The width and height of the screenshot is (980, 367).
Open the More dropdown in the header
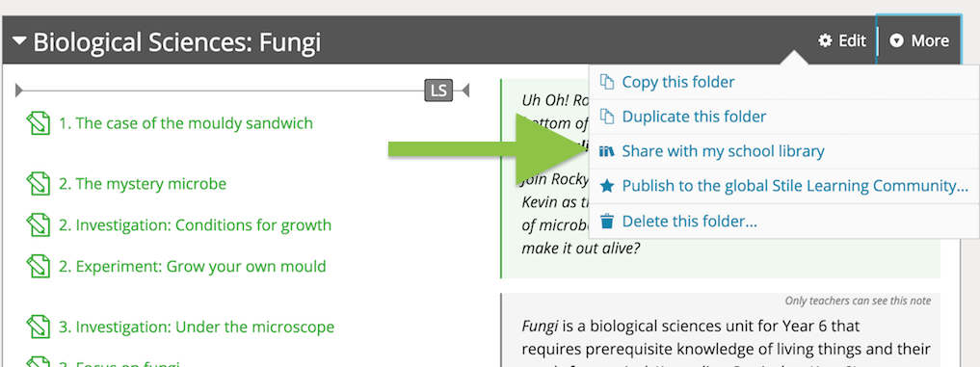[919, 40]
